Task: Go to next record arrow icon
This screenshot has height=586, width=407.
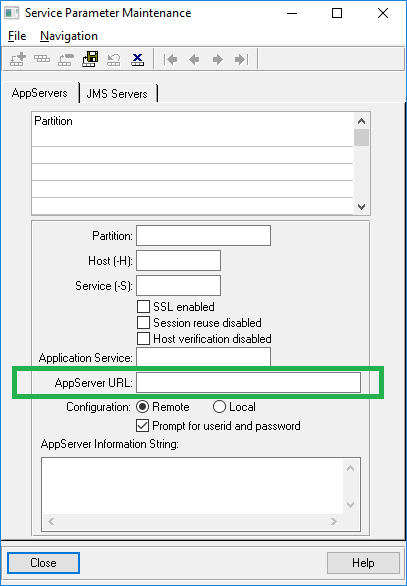Action: 218,59
